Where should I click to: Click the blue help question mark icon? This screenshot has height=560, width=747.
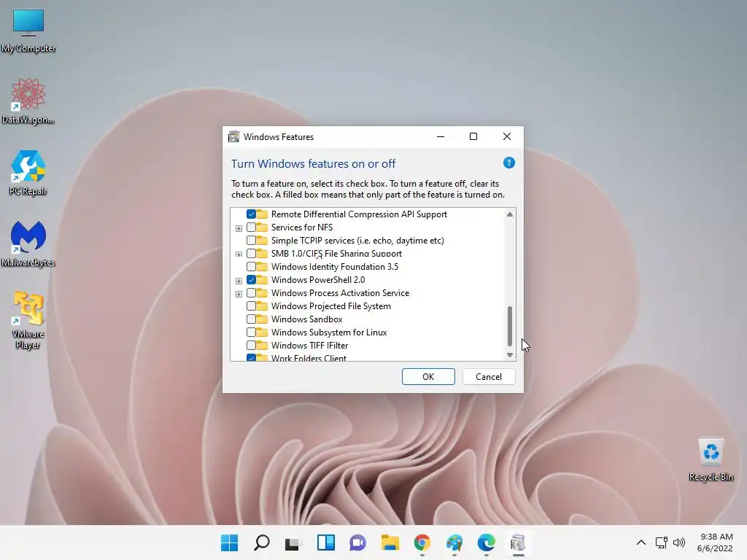point(508,163)
